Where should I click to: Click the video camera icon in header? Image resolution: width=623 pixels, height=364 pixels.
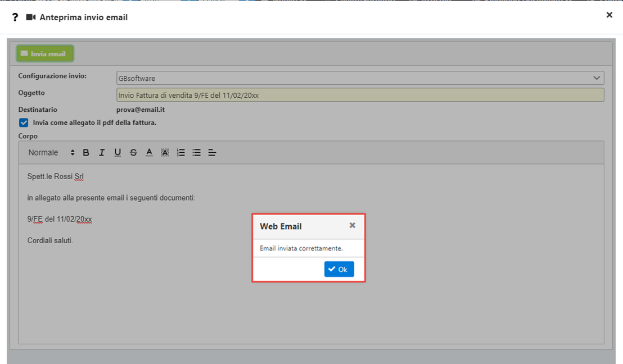click(x=31, y=17)
